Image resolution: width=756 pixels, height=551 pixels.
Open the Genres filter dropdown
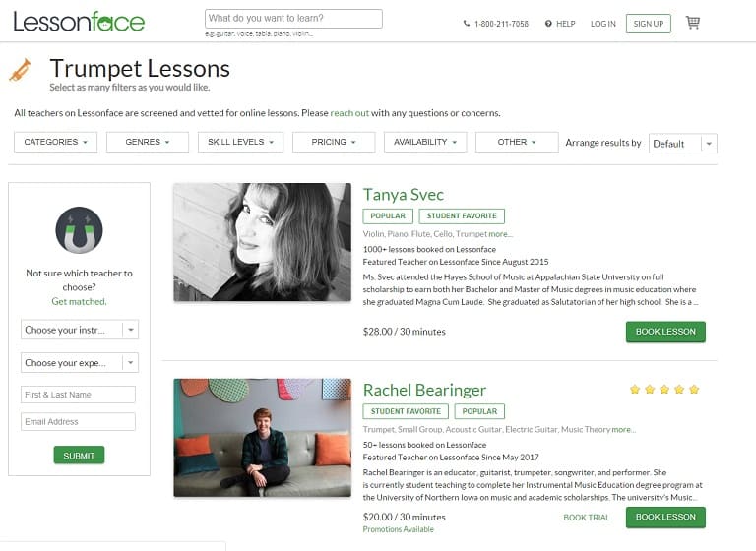click(x=147, y=142)
